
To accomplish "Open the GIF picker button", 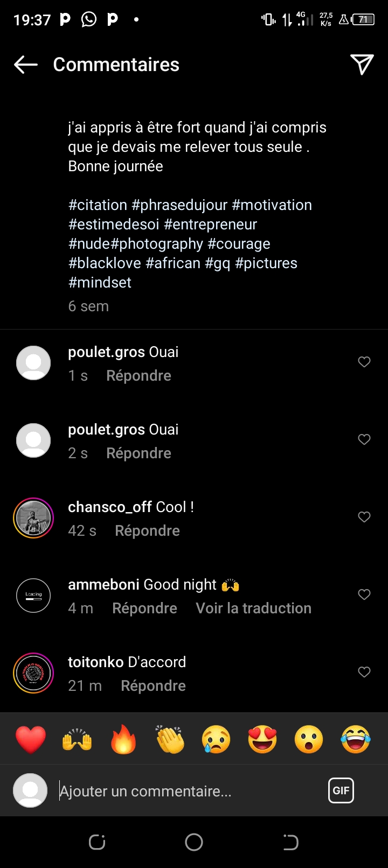I will click(341, 790).
